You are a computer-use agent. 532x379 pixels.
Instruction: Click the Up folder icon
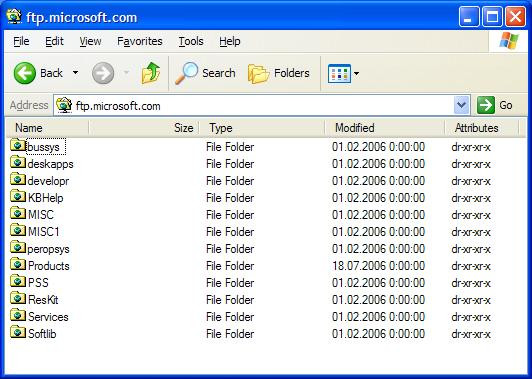(151, 73)
